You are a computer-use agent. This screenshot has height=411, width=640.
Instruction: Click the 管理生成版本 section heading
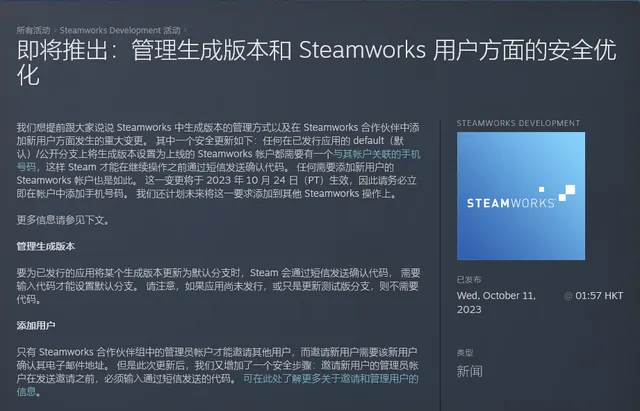[x=46, y=245]
